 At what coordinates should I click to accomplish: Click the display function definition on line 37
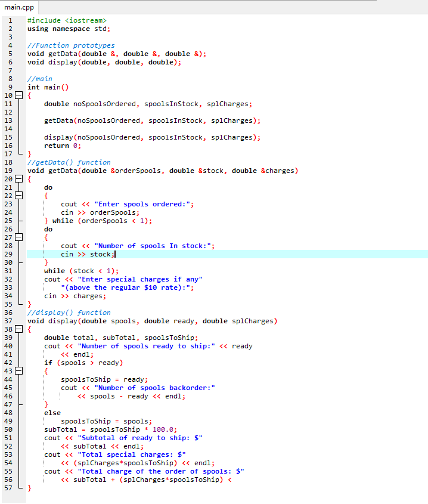tap(153, 321)
